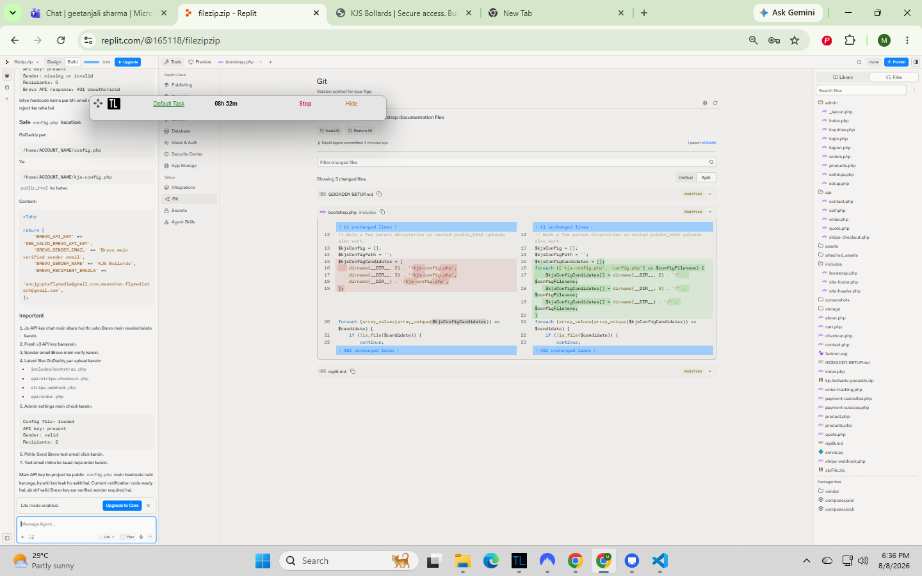Click the search icon in the file filter
Image resolution: width=922 pixels, height=576 pixels.
(x=711, y=162)
